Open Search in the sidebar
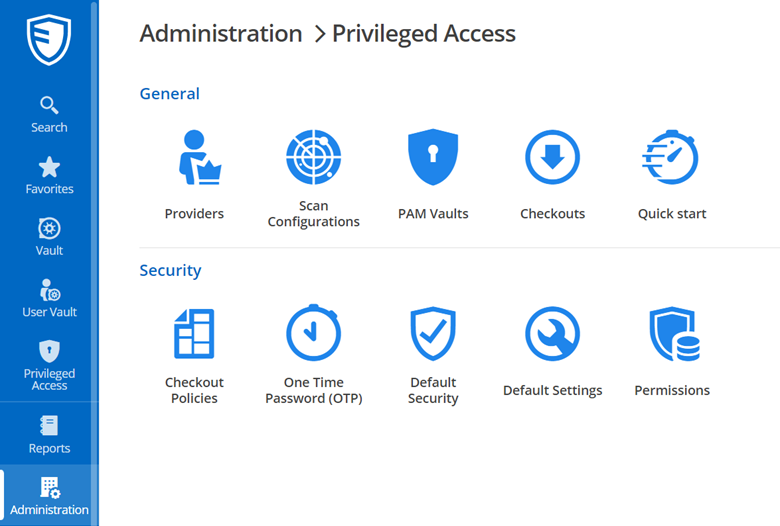Image resolution: width=780 pixels, height=526 pixels. tap(49, 114)
